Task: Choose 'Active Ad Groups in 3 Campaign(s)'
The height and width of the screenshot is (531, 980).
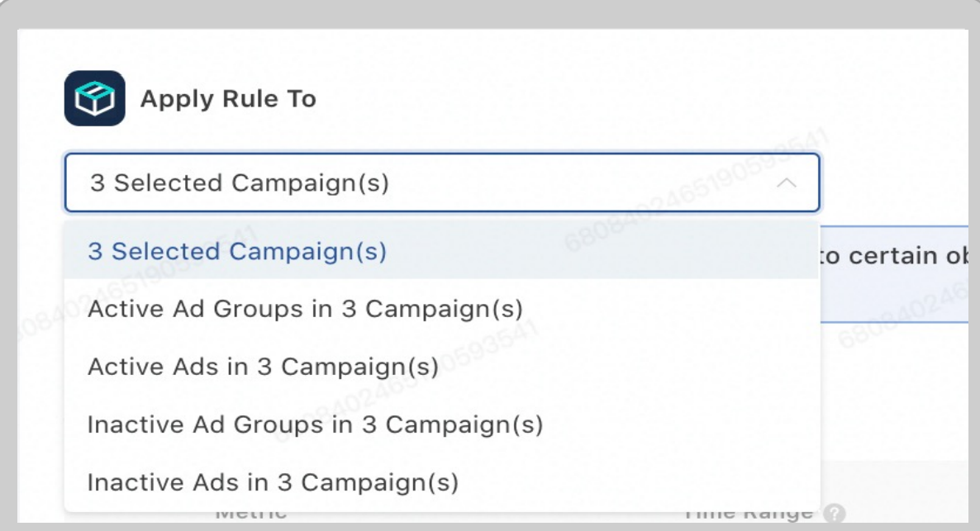Action: [x=305, y=309]
